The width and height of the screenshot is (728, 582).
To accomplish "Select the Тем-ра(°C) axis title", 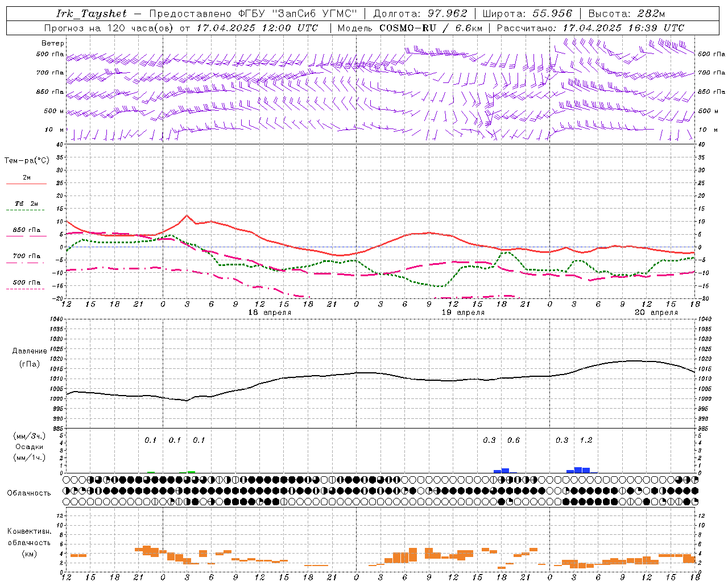I will point(27,161).
